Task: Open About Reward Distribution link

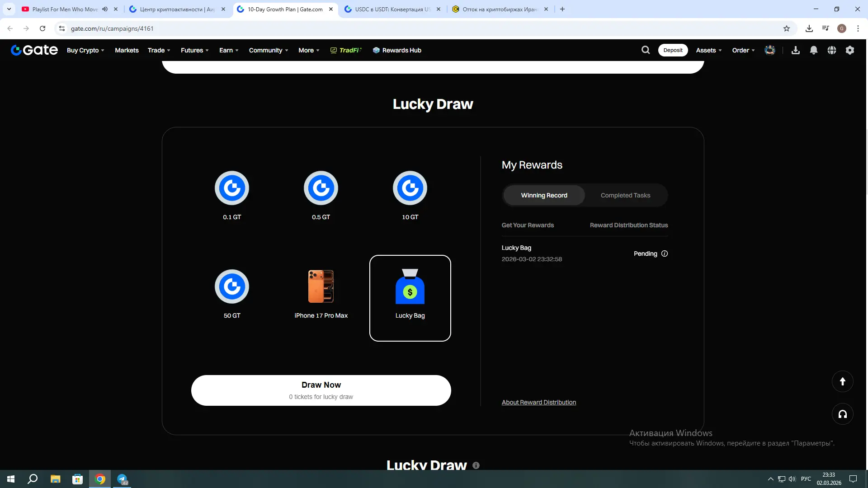Action: click(x=538, y=402)
